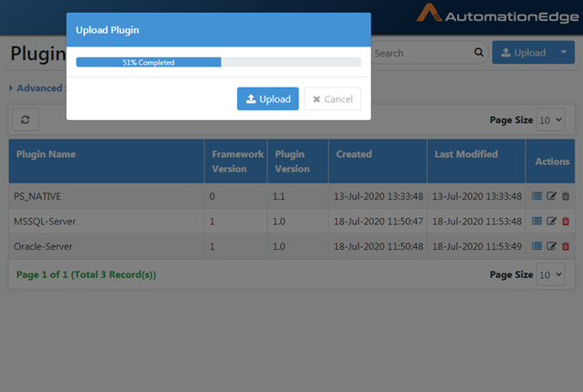Expand the Advanced search section

[x=36, y=88]
